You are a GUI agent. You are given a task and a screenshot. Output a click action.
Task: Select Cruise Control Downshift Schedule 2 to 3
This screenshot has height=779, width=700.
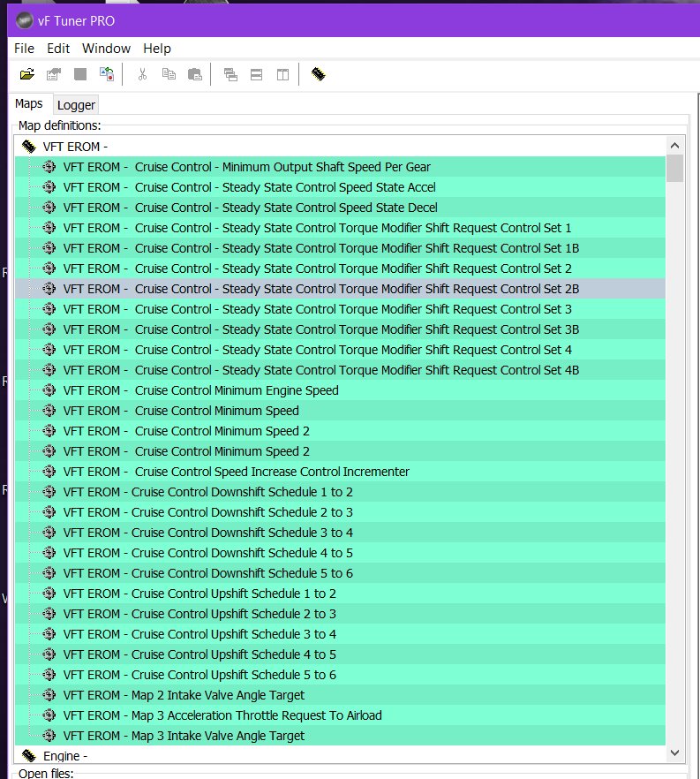[340, 512]
